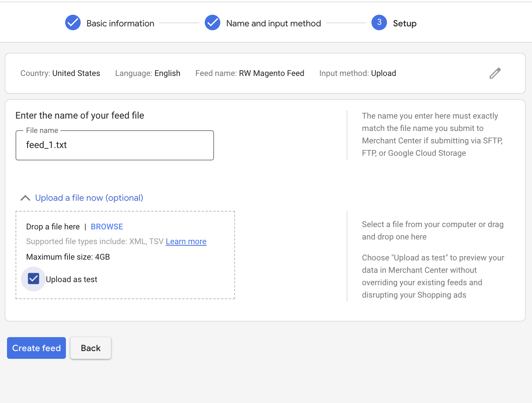The width and height of the screenshot is (532, 403).
Task: Click the Choose "Upload as test" help paragraph
Action: (433, 276)
